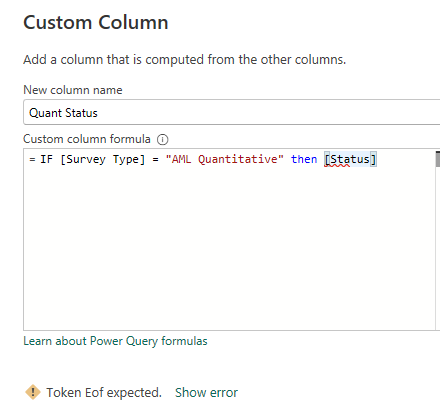This screenshot has height=413, width=440.
Task: Click the Custom Column dialog title
Action: [x=96, y=23]
